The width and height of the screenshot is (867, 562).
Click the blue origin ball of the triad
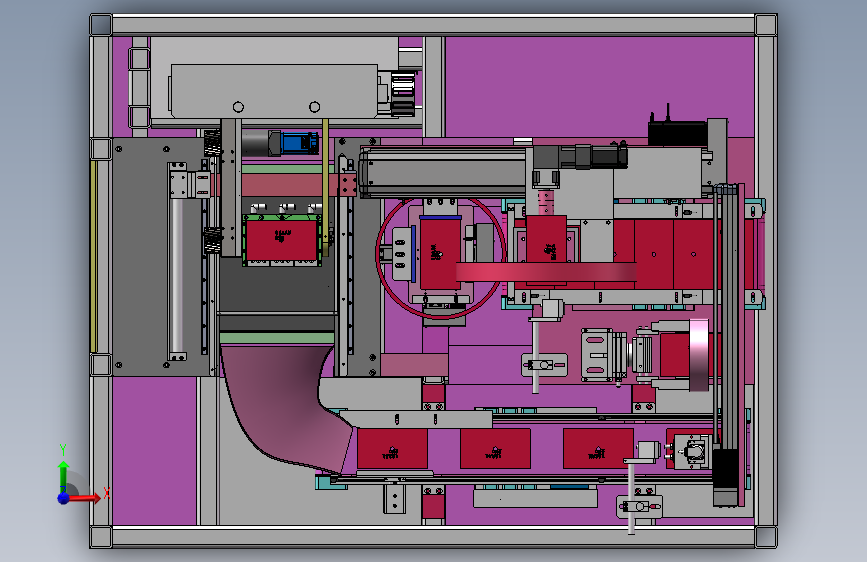64,498
